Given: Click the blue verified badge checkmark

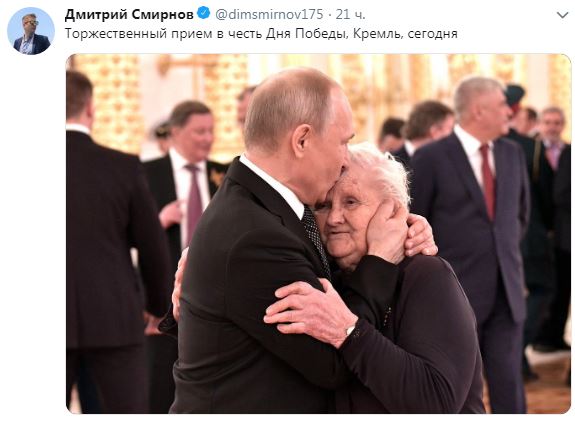Looking at the screenshot, I should [x=204, y=14].
